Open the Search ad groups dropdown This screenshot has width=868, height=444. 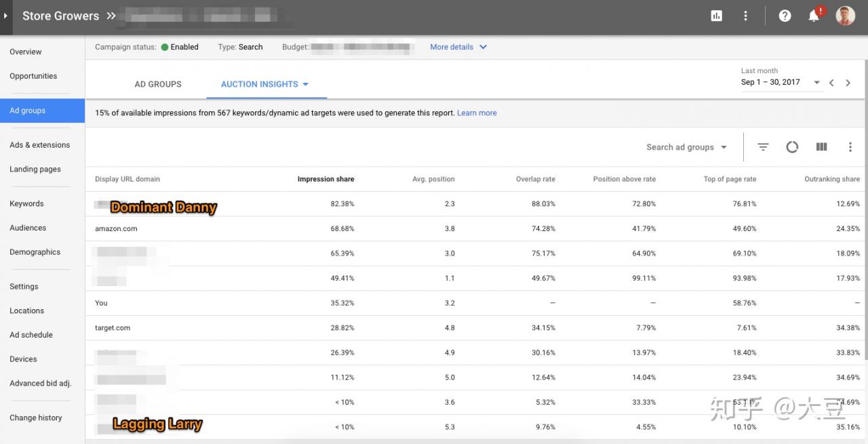point(686,147)
